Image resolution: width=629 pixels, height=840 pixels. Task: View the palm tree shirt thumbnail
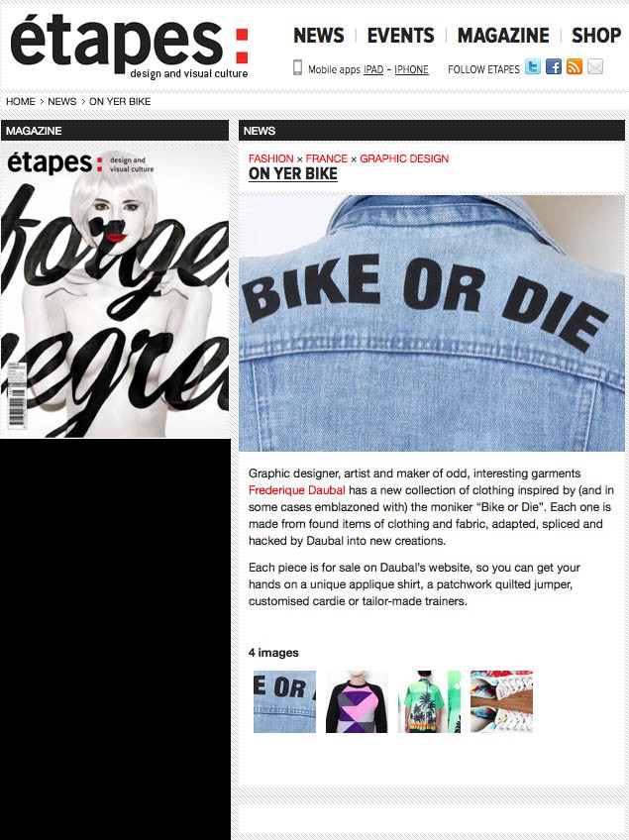click(429, 701)
